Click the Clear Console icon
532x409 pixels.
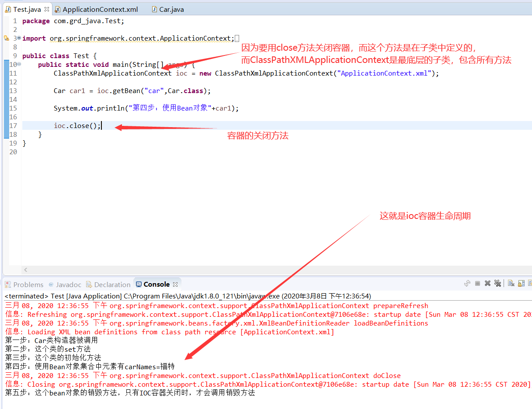[511, 284]
